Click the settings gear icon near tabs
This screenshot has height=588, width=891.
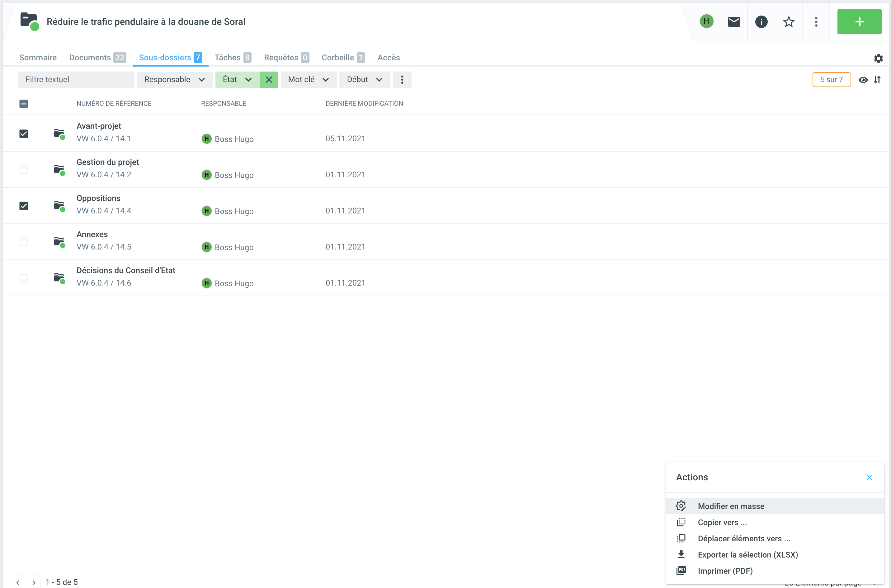click(x=878, y=58)
